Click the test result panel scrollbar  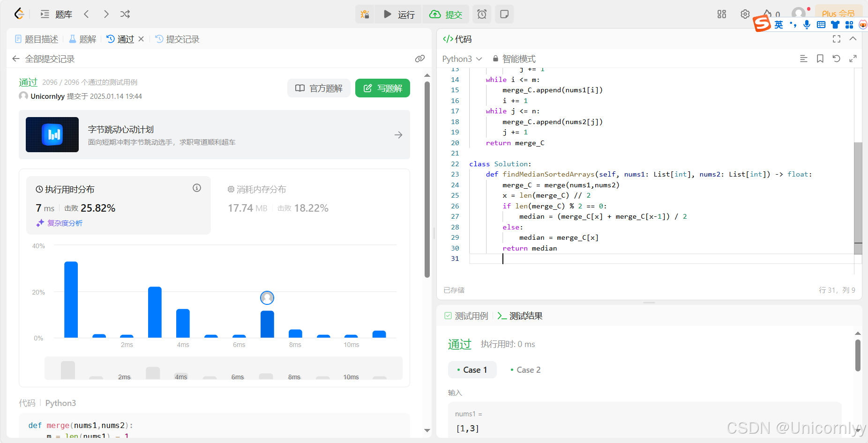coord(858,356)
